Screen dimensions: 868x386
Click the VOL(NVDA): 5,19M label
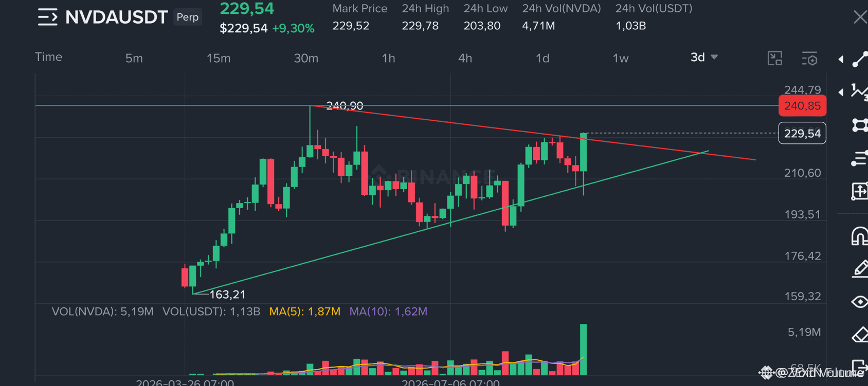click(x=102, y=311)
